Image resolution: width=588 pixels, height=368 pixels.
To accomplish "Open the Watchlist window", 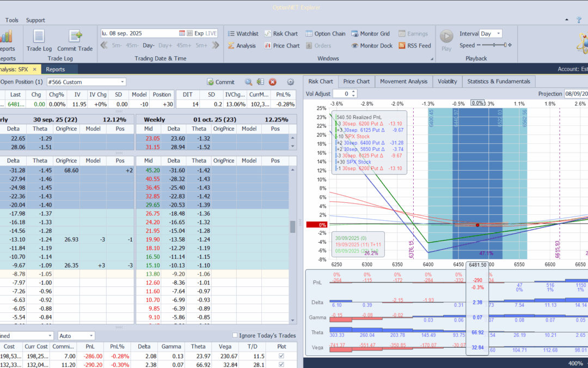I will pos(243,33).
